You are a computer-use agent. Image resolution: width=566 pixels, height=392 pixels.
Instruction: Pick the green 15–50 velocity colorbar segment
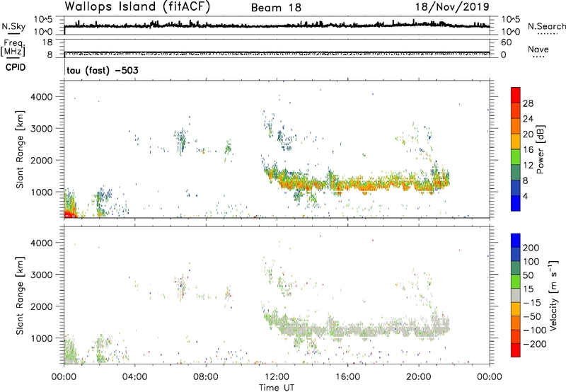tap(516, 282)
